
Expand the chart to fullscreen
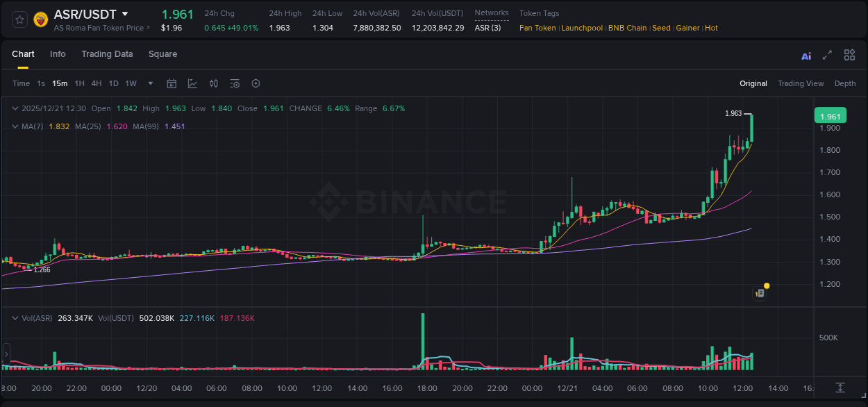827,55
